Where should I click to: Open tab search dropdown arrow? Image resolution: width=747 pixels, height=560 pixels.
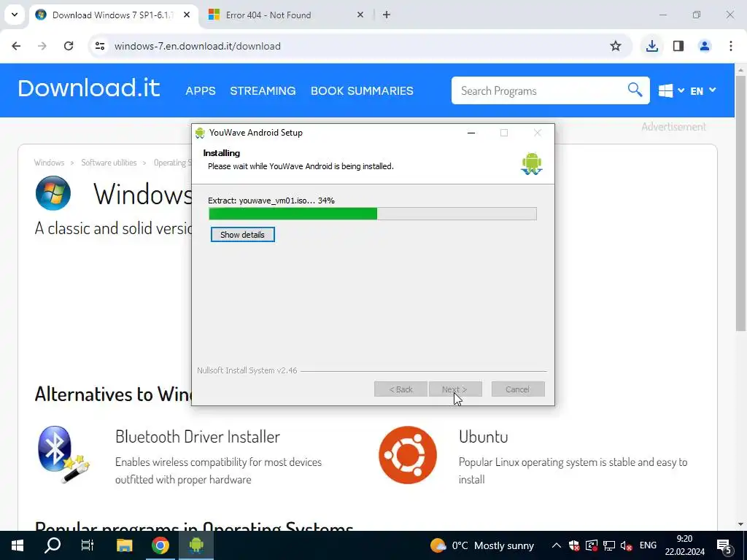(x=15, y=15)
